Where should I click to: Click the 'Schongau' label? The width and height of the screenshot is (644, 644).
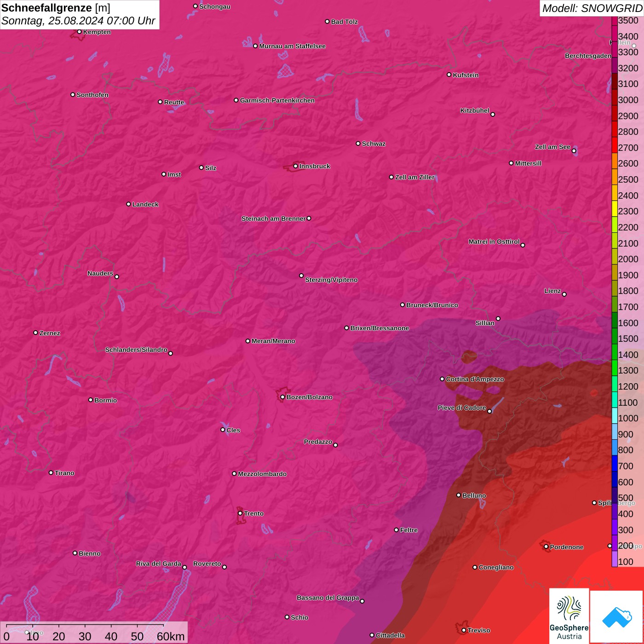[215, 6]
